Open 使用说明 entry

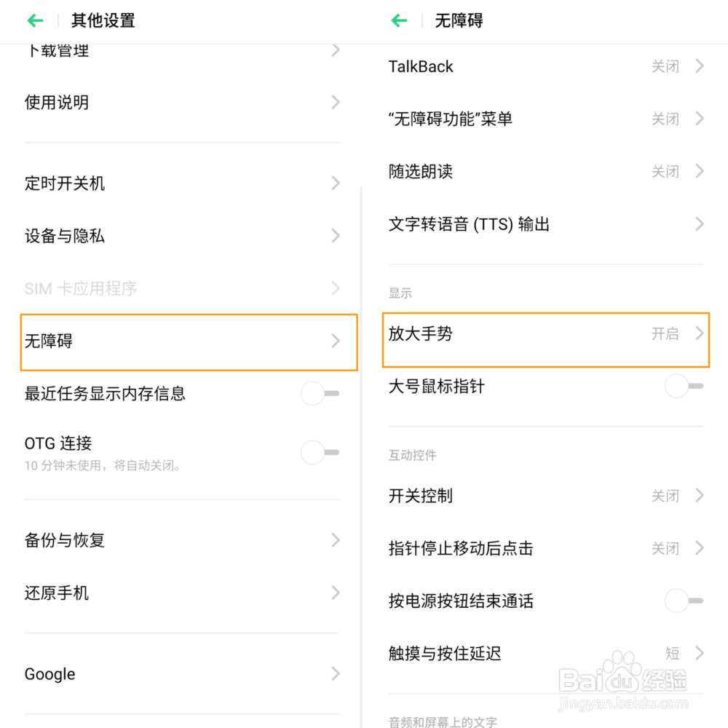coord(182,103)
